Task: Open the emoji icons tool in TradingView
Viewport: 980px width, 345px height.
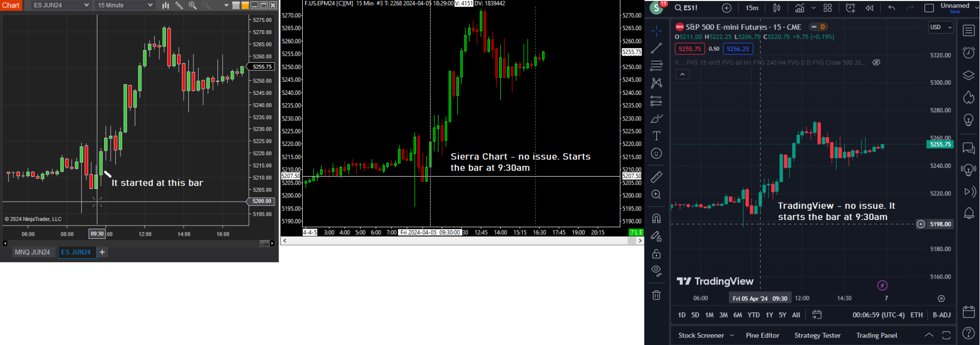Action: [656, 154]
